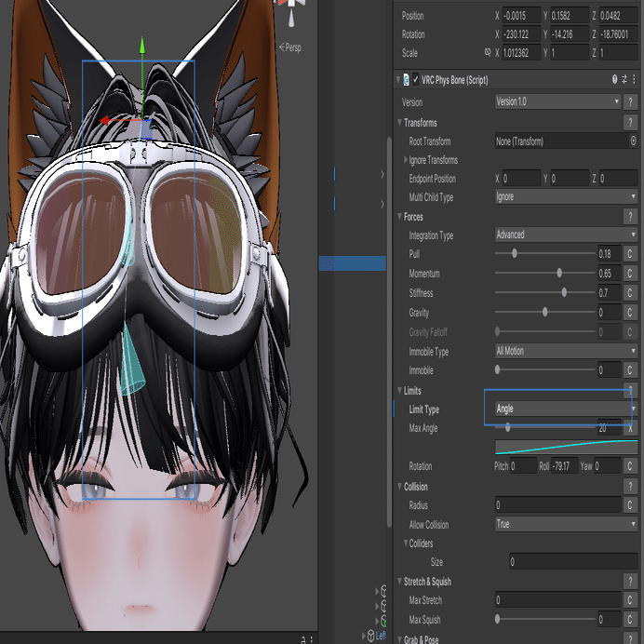
Task: Click the Max Stretch input field
Action: (557, 600)
